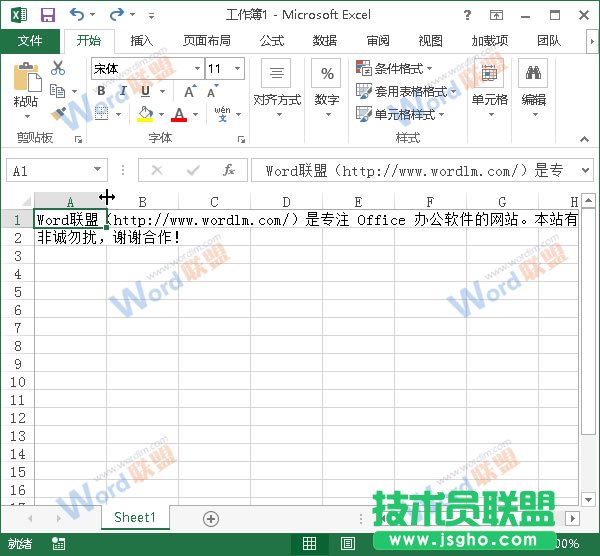Expand underline style arrow
The width and height of the screenshot is (600, 556).
pos(162,91)
